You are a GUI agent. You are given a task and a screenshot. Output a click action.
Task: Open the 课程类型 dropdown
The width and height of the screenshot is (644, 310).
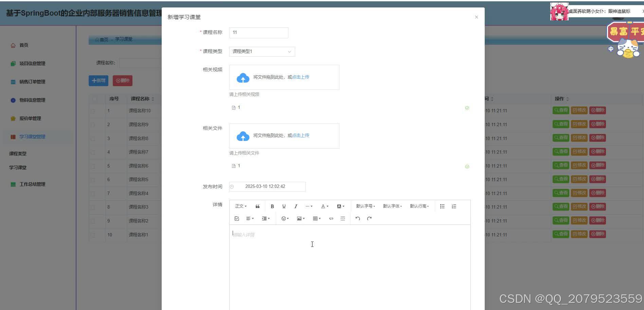[262, 52]
